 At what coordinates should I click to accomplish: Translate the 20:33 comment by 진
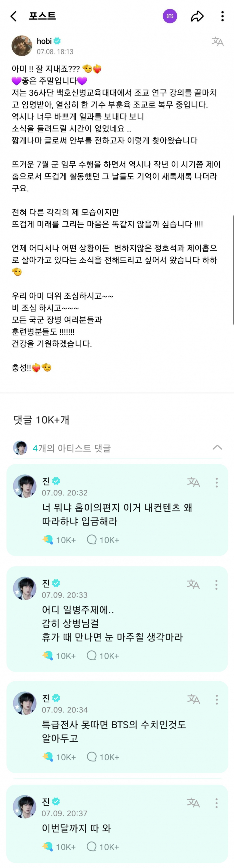(194, 584)
